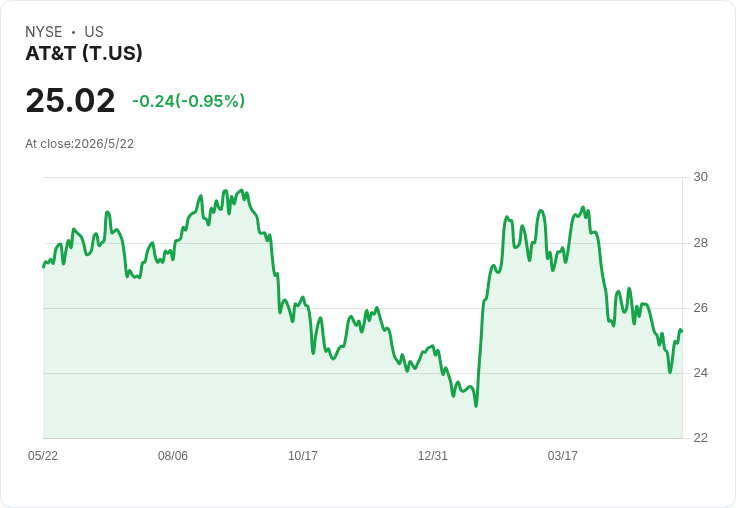Click the 05/22 x-axis date label

[43, 455]
